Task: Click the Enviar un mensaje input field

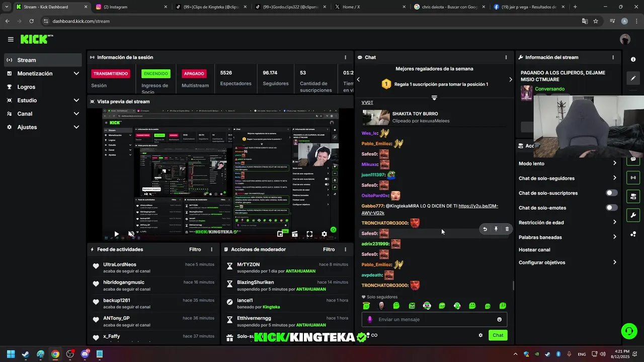Action: [434, 319]
